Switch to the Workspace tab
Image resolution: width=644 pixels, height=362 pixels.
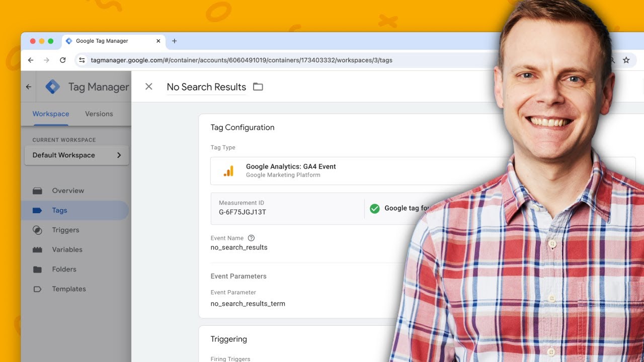[51, 114]
